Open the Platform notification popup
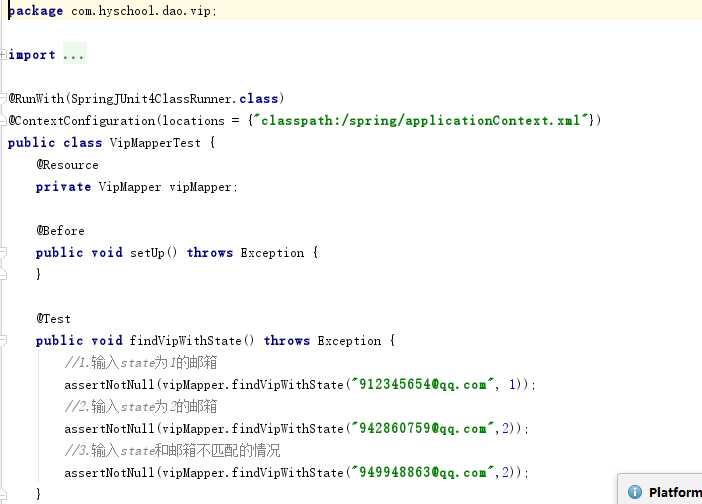This screenshot has height=504, width=702. 660,489
